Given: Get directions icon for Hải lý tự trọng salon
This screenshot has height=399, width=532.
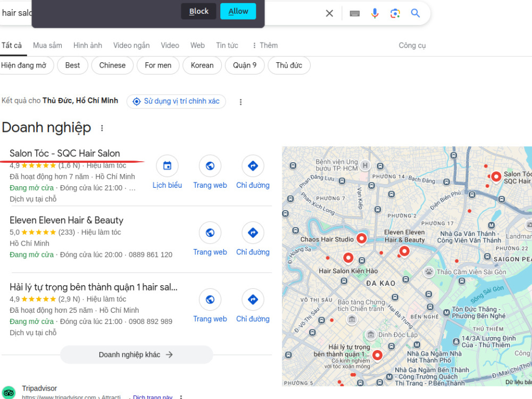Looking at the screenshot, I should click(253, 300).
